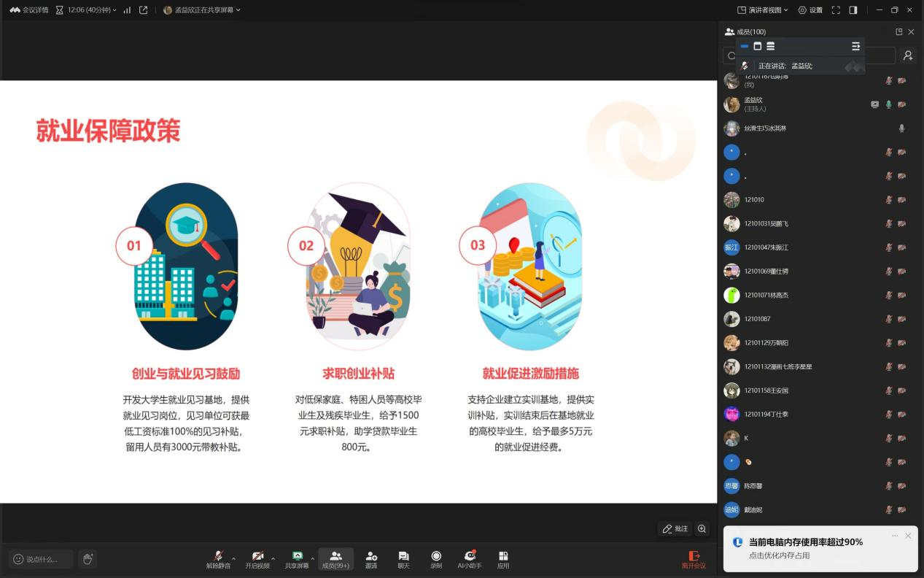924x578 pixels.
Task: Open the AI小助手 assistant
Action: [470, 559]
